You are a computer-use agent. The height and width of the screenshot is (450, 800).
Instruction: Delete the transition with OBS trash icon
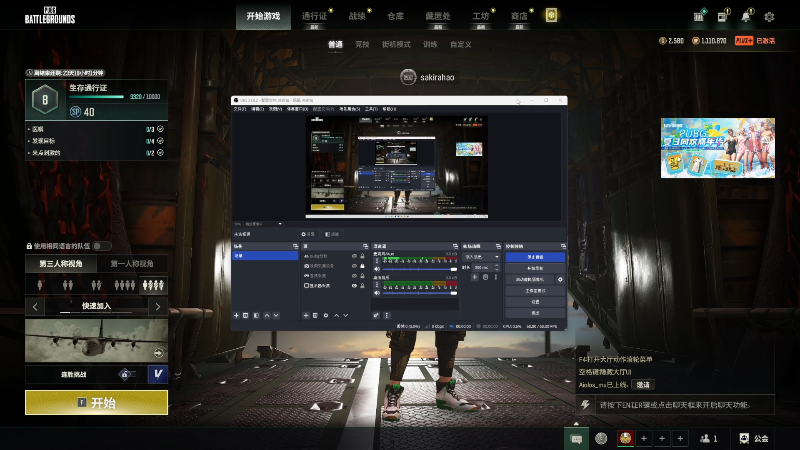coord(485,277)
